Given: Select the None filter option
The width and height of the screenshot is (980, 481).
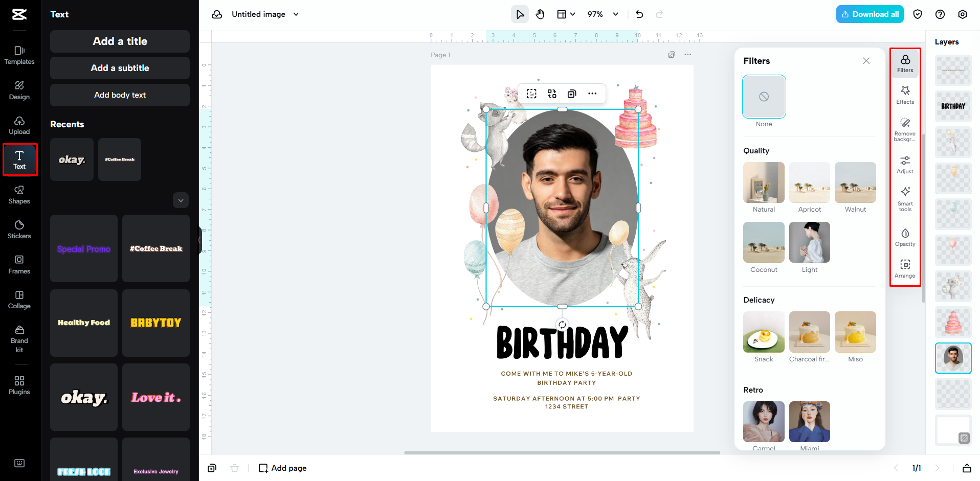Looking at the screenshot, I should pyautogui.click(x=763, y=97).
